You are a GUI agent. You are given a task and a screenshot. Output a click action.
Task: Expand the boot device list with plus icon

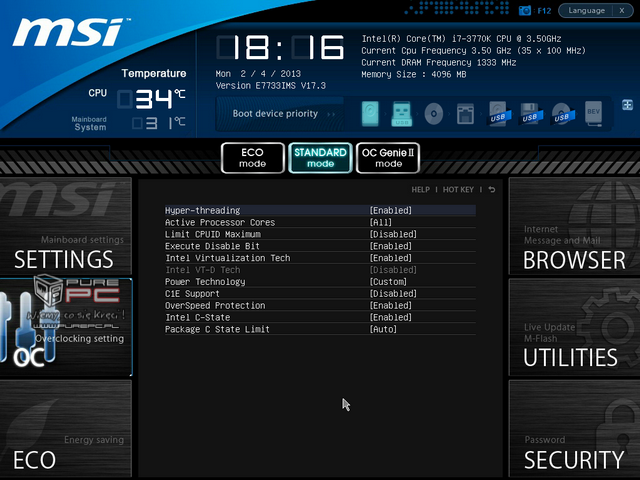627,105
